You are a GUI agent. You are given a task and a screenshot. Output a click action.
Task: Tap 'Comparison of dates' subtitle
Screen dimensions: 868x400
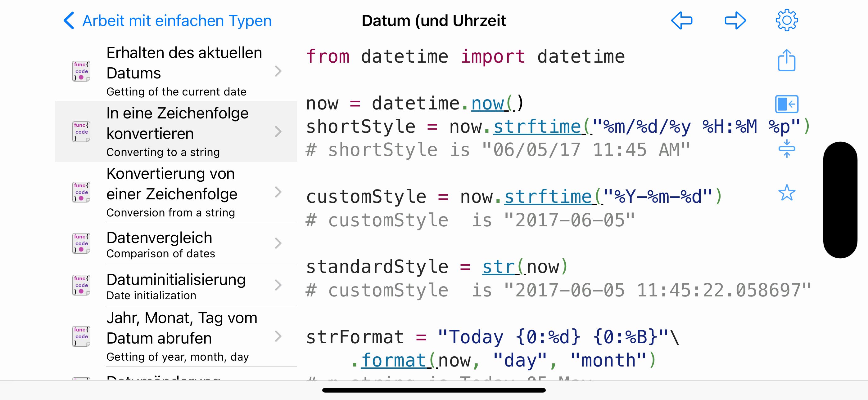(161, 254)
